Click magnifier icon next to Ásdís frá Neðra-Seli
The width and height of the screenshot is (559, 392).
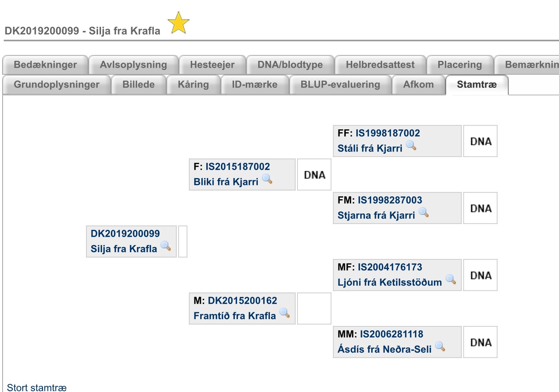(x=440, y=346)
